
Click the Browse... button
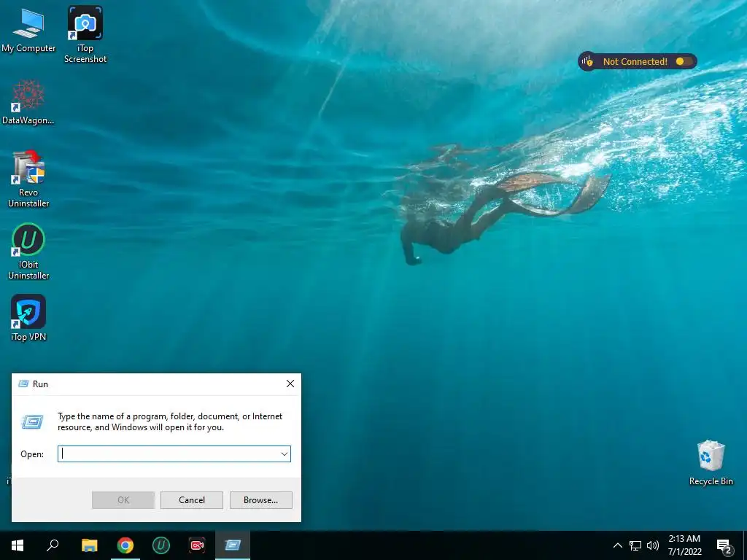pos(260,500)
